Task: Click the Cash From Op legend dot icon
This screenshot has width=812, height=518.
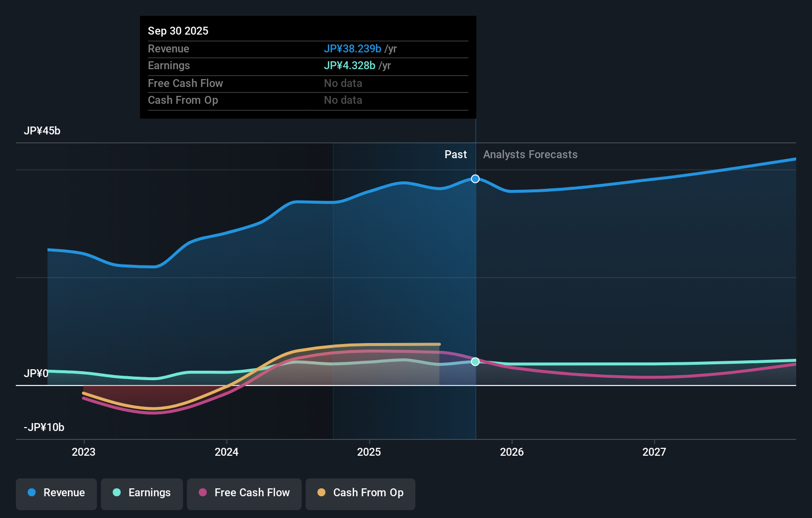Action: (322, 493)
